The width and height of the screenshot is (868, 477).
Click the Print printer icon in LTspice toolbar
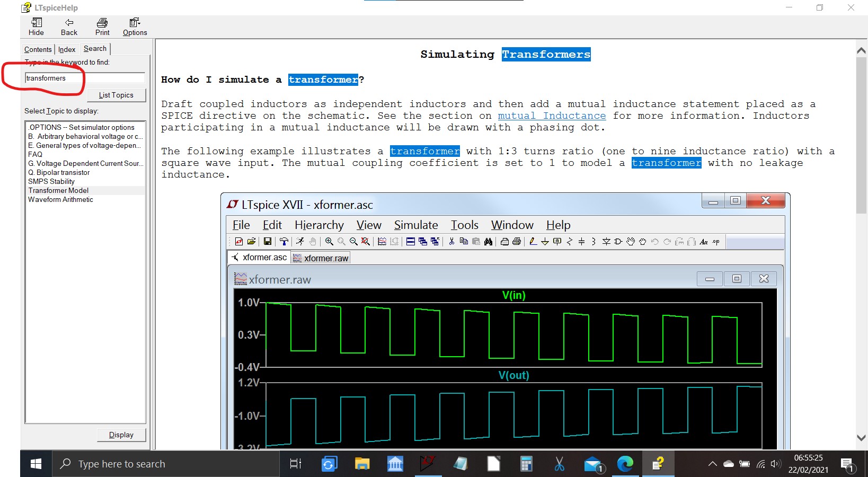click(516, 242)
